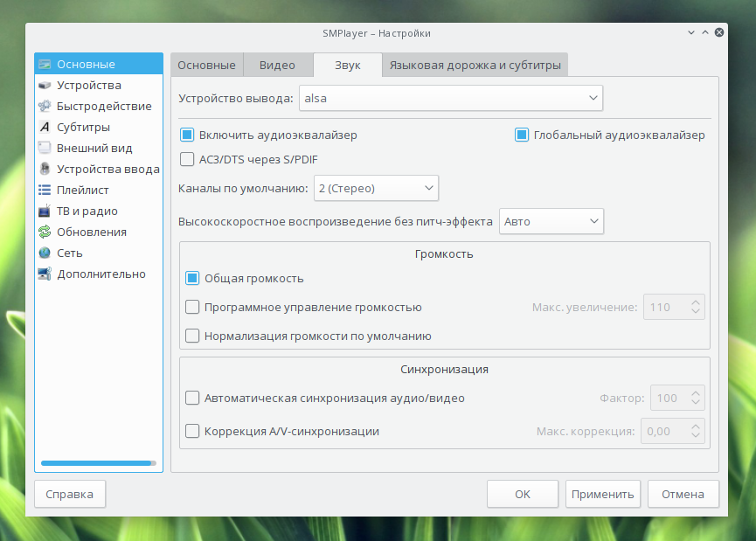Maximize the SMPlayer settings window
This screenshot has height=541, width=756.
[x=705, y=33]
